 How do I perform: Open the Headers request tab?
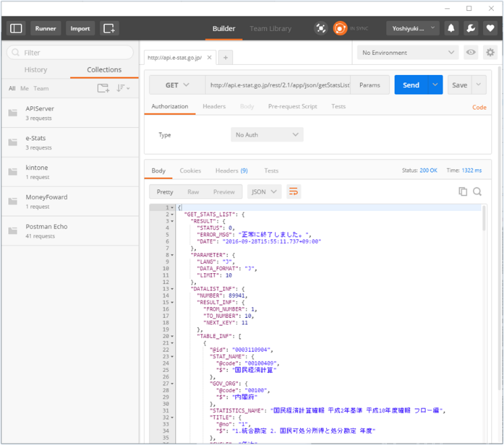[214, 106]
